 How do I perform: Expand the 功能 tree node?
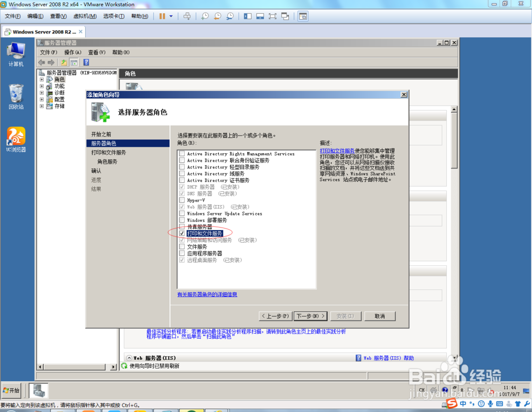click(41, 86)
